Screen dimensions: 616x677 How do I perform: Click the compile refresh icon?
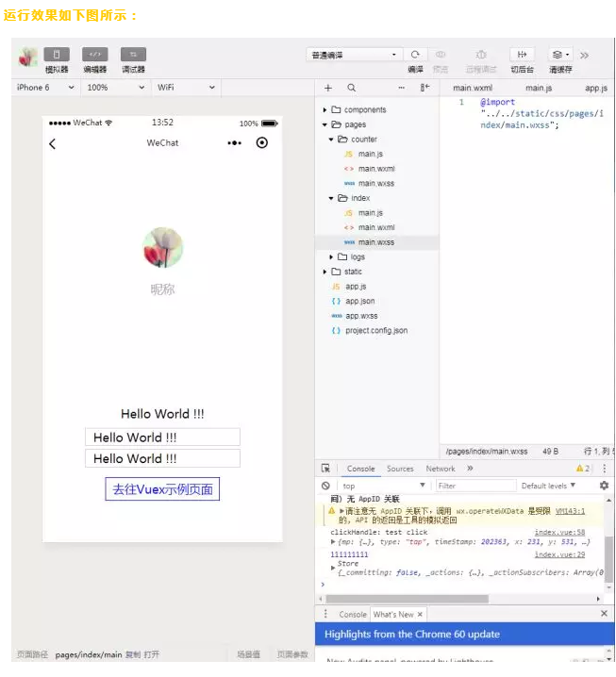coord(415,55)
